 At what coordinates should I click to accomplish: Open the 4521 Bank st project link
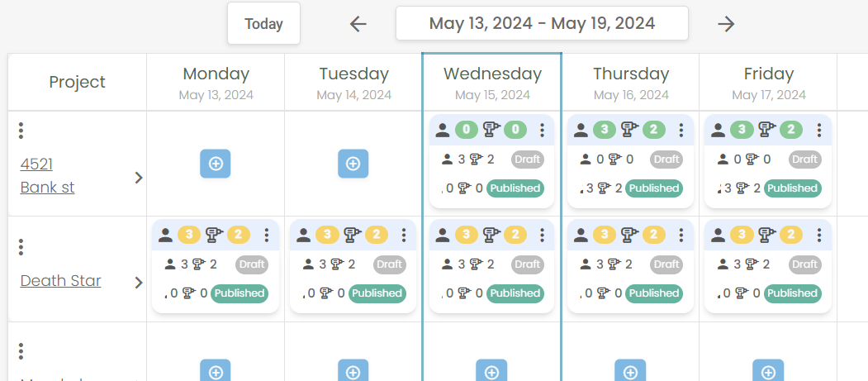tap(48, 176)
